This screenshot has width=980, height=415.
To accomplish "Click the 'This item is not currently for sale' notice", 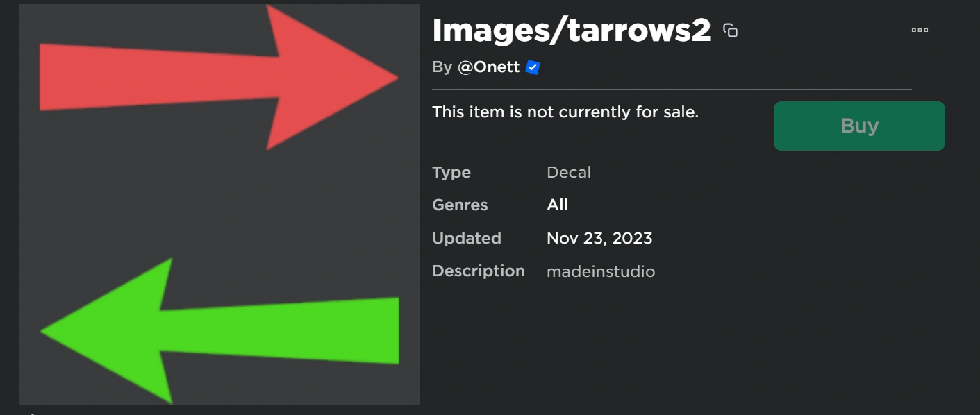I will coord(565,112).
